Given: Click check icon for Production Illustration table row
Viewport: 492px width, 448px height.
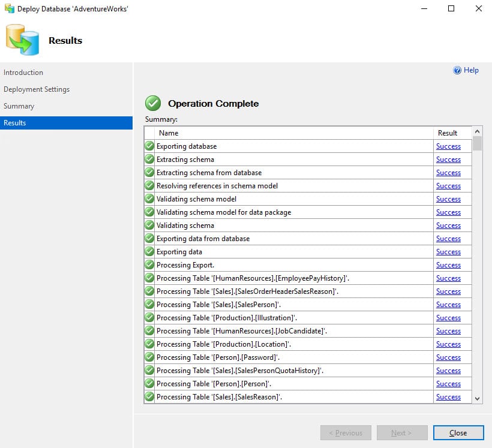Looking at the screenshot, I should (x=149, y=317).
